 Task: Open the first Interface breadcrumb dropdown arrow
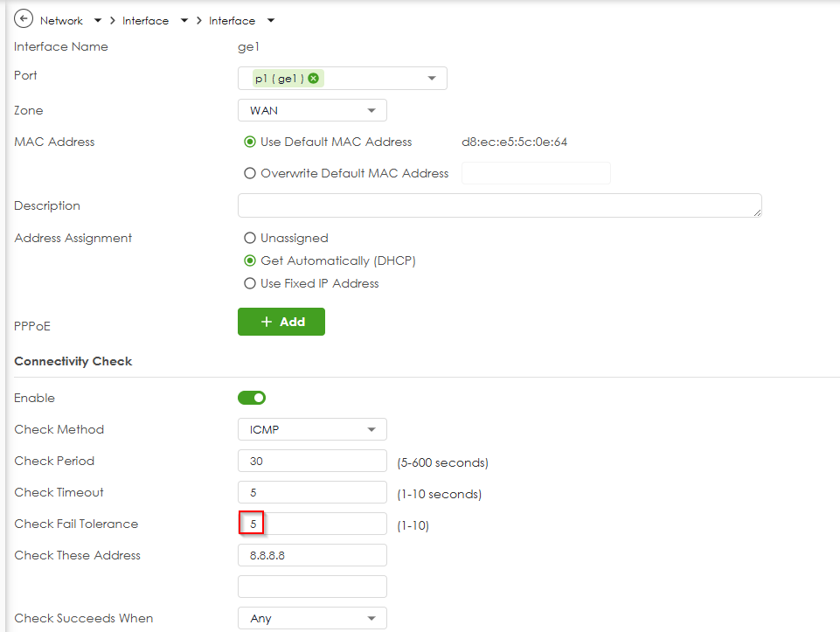point(184,21)
